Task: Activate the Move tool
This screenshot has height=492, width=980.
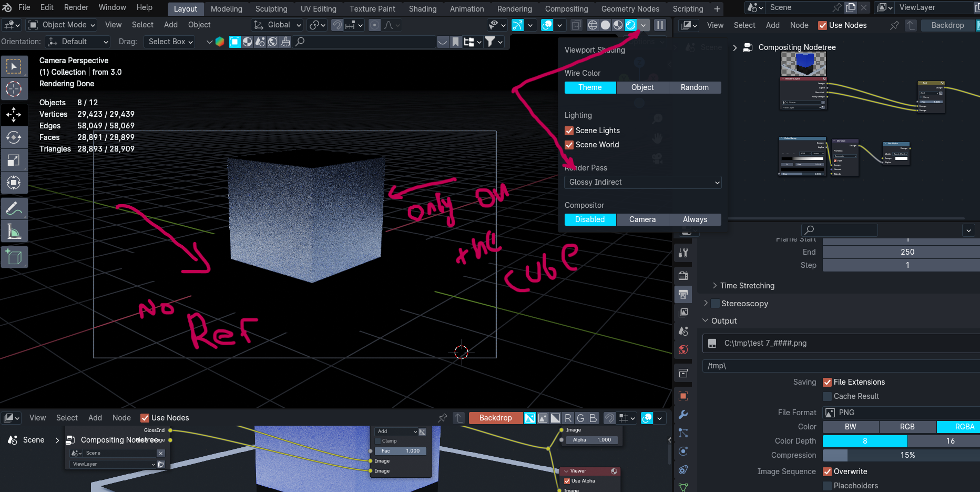Action: click(14, 115)
